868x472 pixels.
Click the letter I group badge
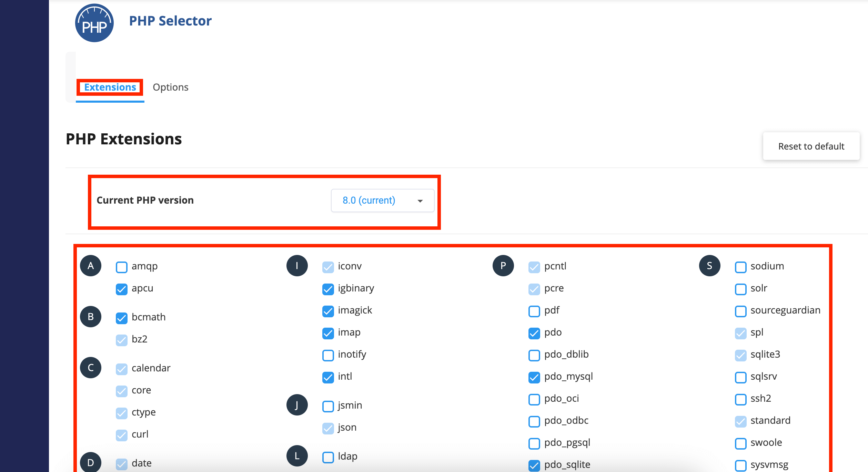click(x=297, y=266)
